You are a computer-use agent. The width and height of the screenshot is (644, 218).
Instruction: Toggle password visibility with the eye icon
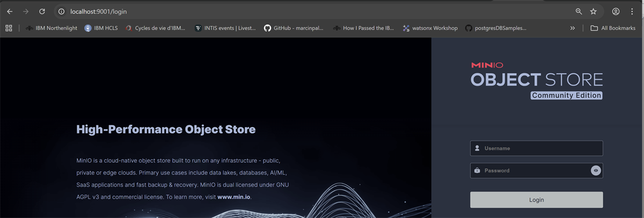[596, 171]
